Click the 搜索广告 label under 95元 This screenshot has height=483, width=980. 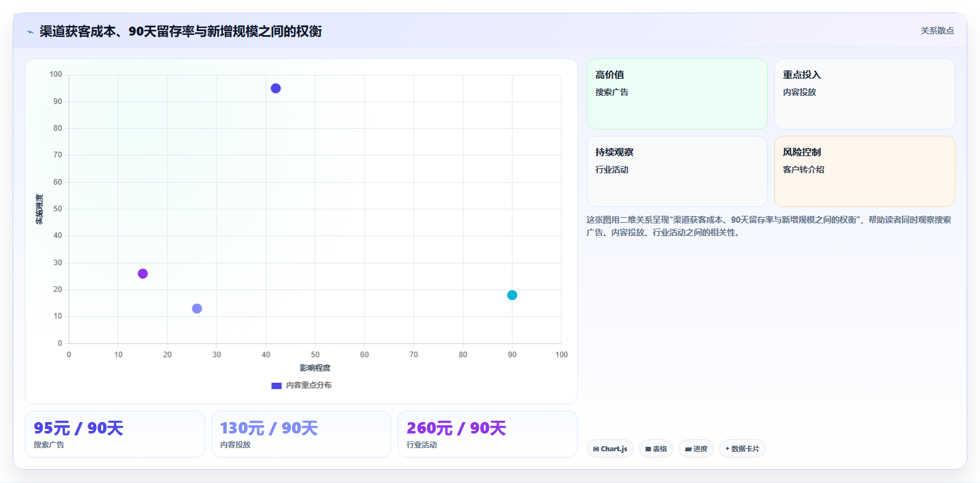click(x=49, y=445)
